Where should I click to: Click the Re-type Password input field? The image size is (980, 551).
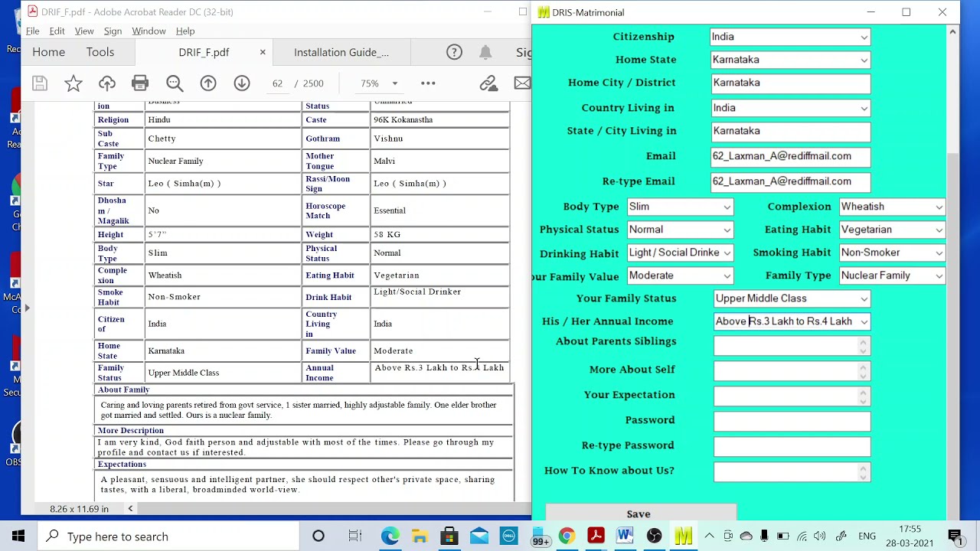click(792, 447)
